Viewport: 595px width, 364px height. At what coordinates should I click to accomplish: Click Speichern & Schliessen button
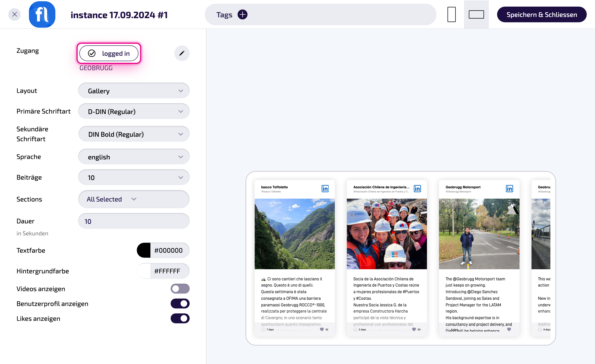[542, 14]
